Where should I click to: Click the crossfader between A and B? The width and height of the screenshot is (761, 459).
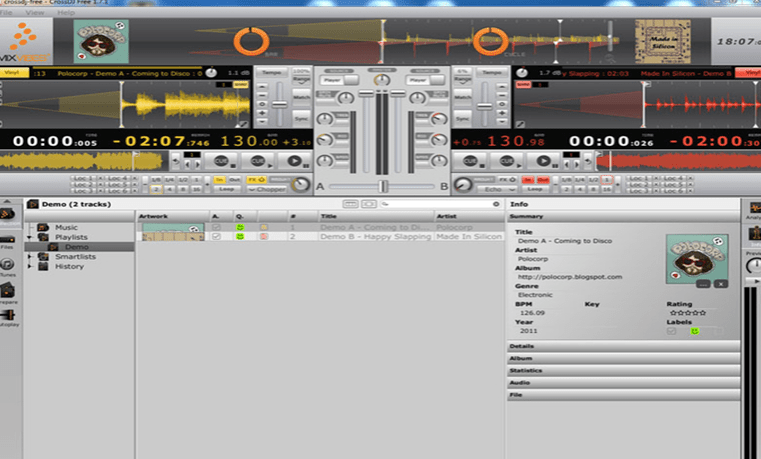(383, 186)
